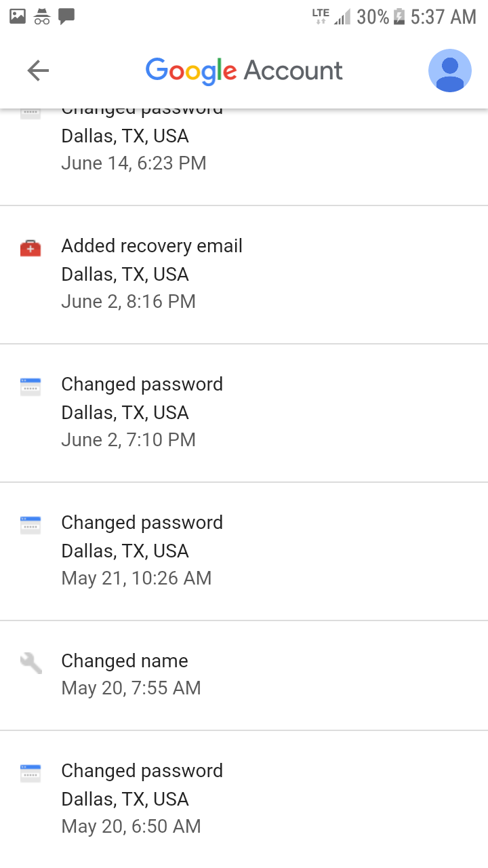Tap the message notification icon in status bar
Viewport: 488px width, 868px height.
(66, 16)
